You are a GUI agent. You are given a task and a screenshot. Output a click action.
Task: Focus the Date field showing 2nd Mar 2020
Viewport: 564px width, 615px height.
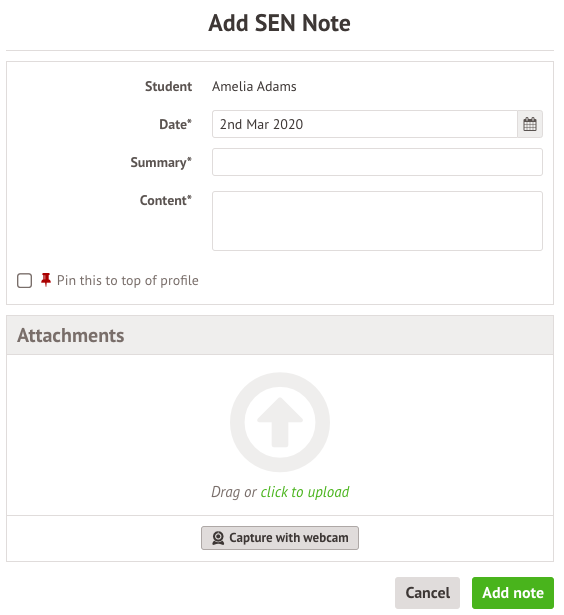365,124
